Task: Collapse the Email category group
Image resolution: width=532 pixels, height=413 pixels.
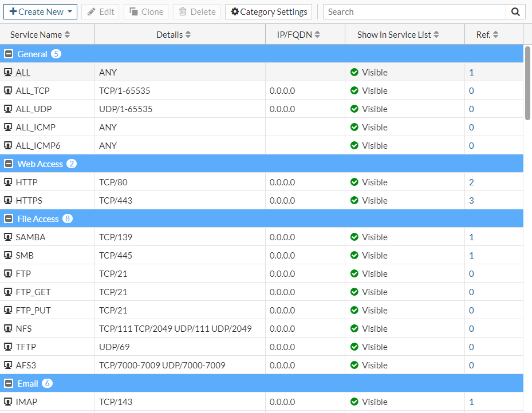Action: coord(9,384)
